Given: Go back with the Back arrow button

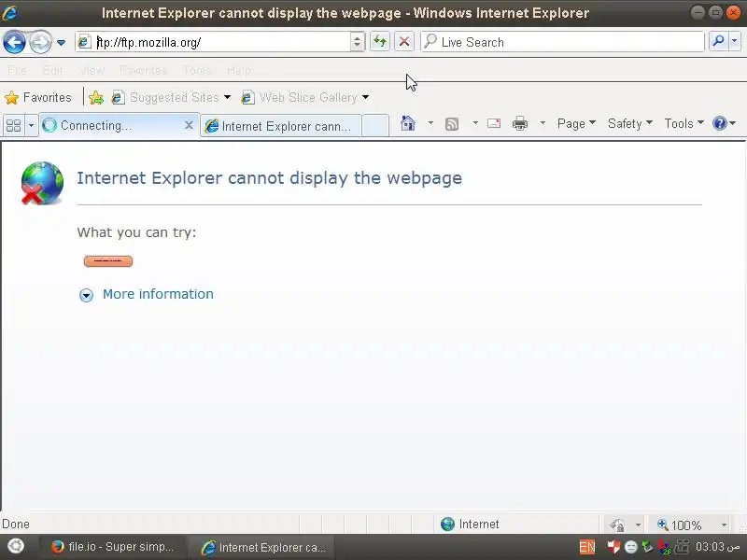Looking at the screenshot, I should (14, 42).
